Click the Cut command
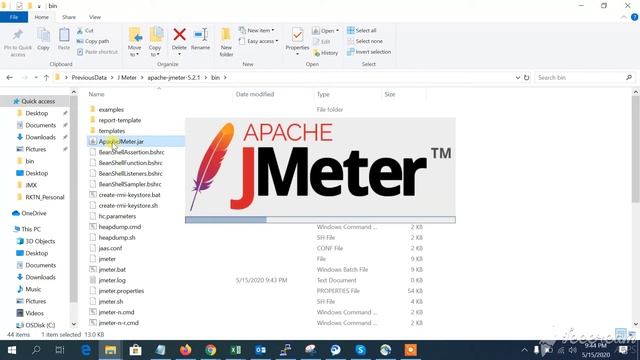Image resolution: width=640 pixels, height=360 pixels. tap(86, 31)
